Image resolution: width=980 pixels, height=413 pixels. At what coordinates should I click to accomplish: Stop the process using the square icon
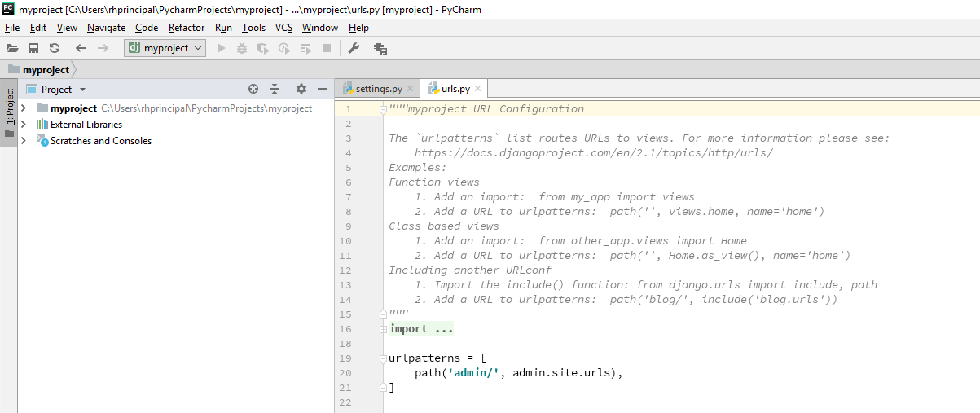[327, 49]
